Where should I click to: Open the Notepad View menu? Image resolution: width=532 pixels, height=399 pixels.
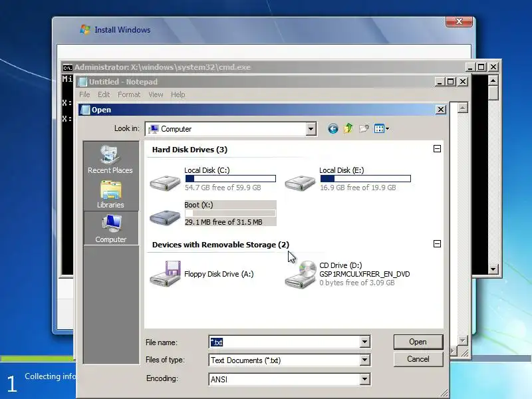(156, 94)
